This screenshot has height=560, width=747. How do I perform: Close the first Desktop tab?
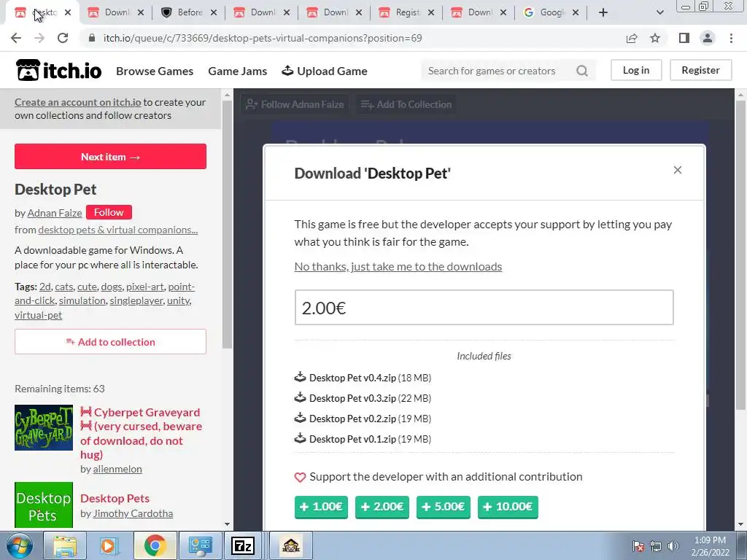click(x=68, y=12)
